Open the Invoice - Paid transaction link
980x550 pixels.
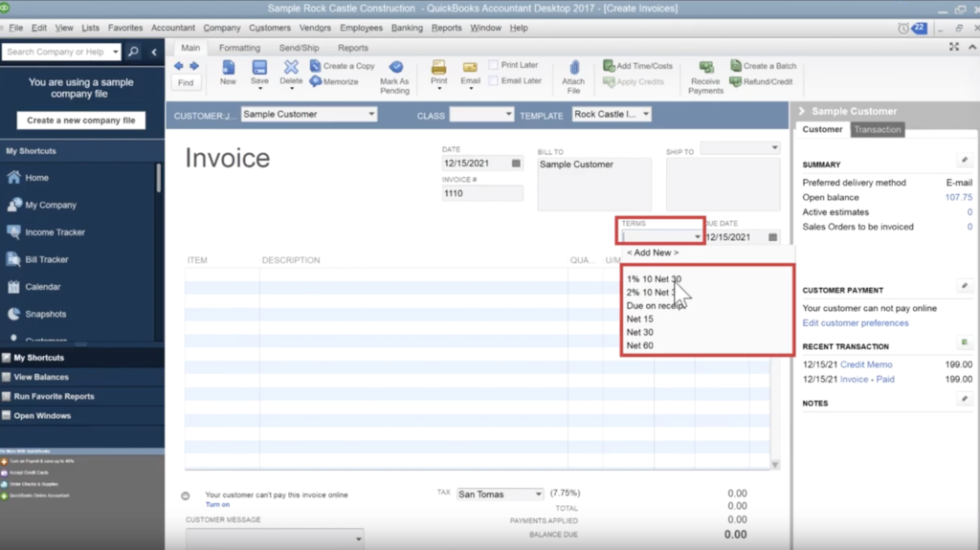[x=867, y=380]
